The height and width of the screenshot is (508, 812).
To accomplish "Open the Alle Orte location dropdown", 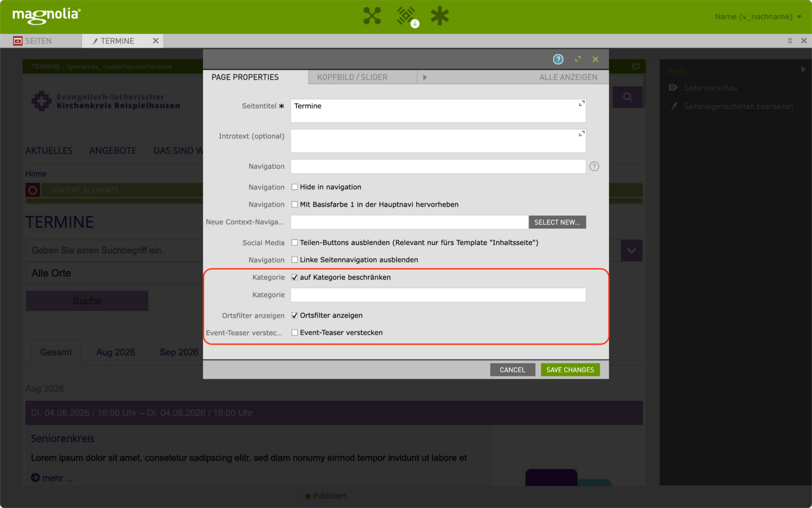I will [x=114, y=273].
